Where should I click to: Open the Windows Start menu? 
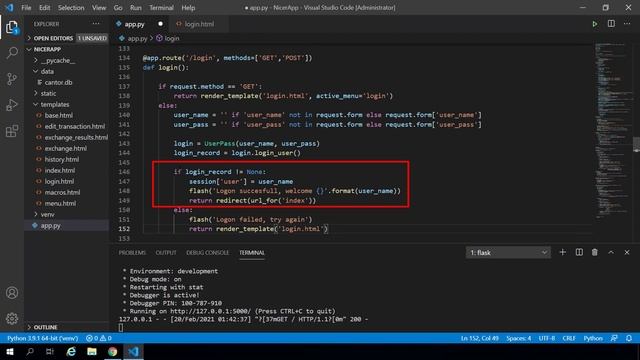click(10, 351)
